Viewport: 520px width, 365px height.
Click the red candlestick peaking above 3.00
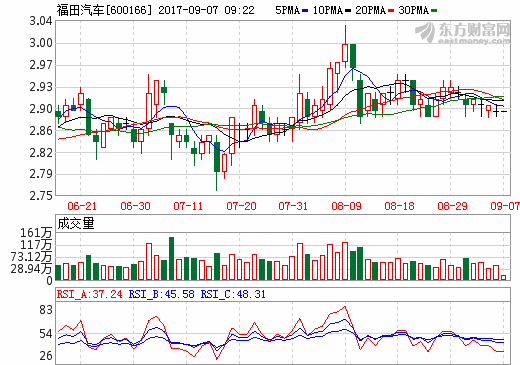[345, 47]
